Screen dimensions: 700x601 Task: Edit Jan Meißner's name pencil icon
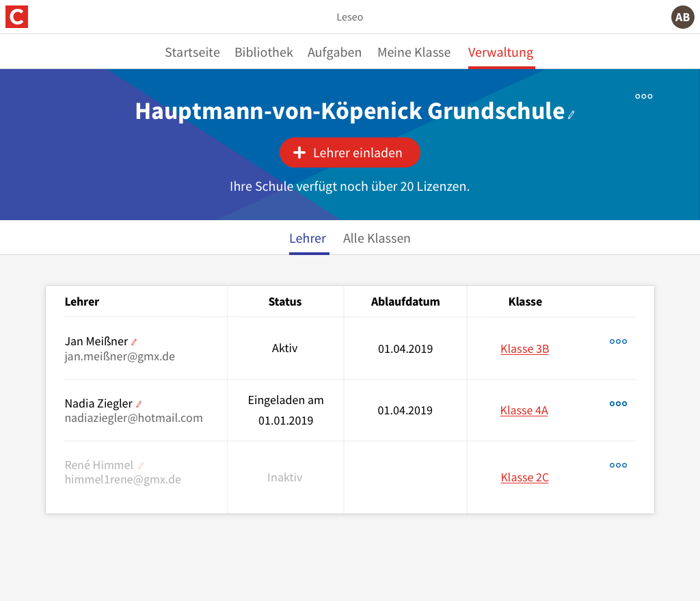click(134, 342)
